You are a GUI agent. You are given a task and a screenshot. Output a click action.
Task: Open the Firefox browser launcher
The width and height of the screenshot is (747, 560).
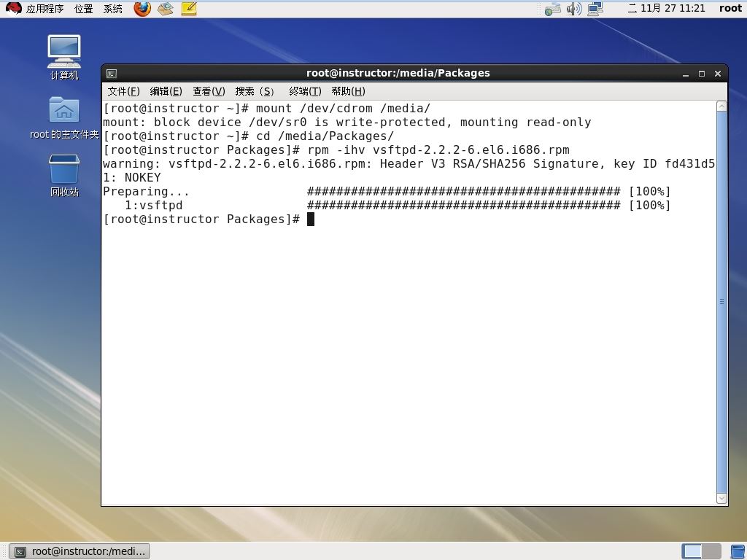click(x=142, y=9)
